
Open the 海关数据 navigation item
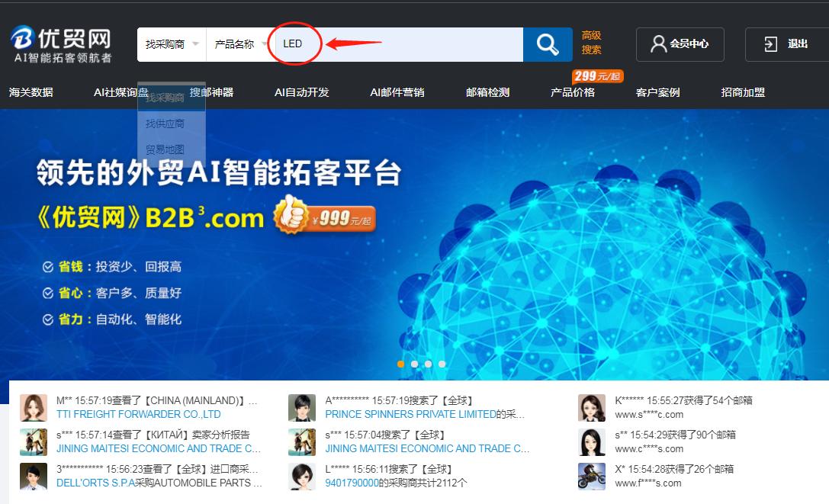[x=34, y=92]
